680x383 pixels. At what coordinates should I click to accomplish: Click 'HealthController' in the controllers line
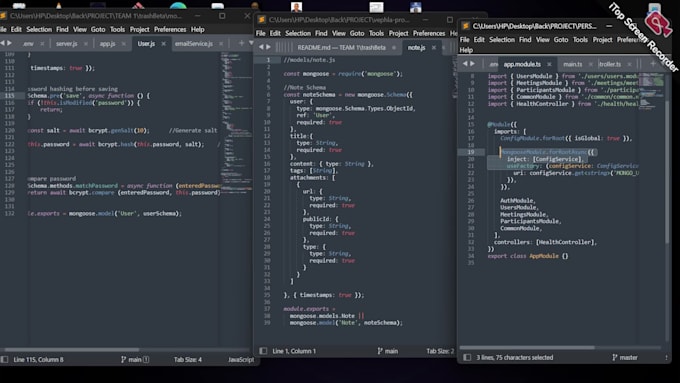coord(565,242)
